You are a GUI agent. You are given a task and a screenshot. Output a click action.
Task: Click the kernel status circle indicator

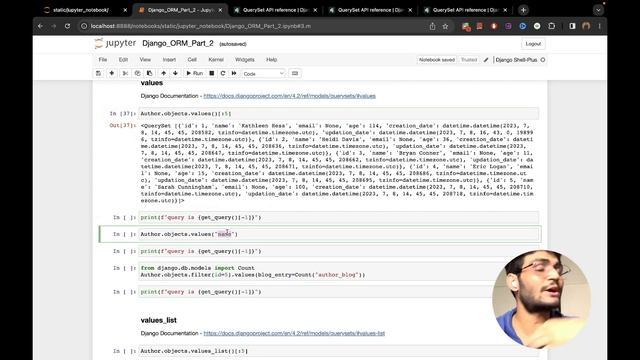(543, 60)
